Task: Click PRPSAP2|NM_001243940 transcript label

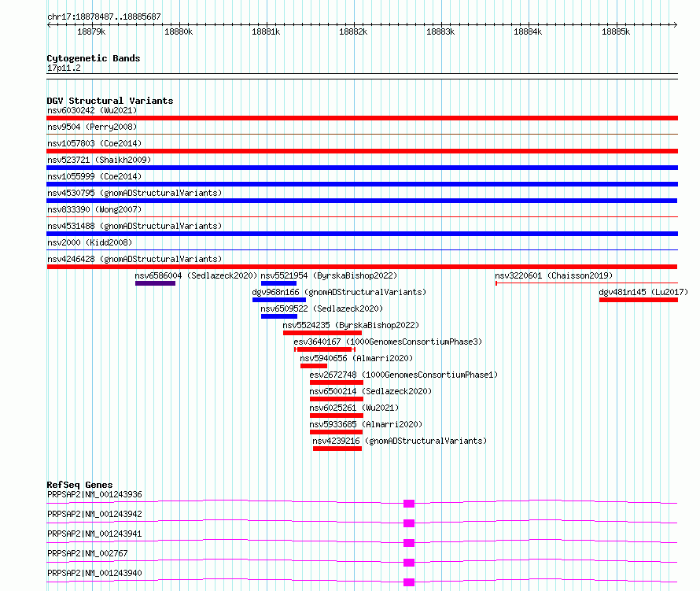Action: click(x=94, y=573)
